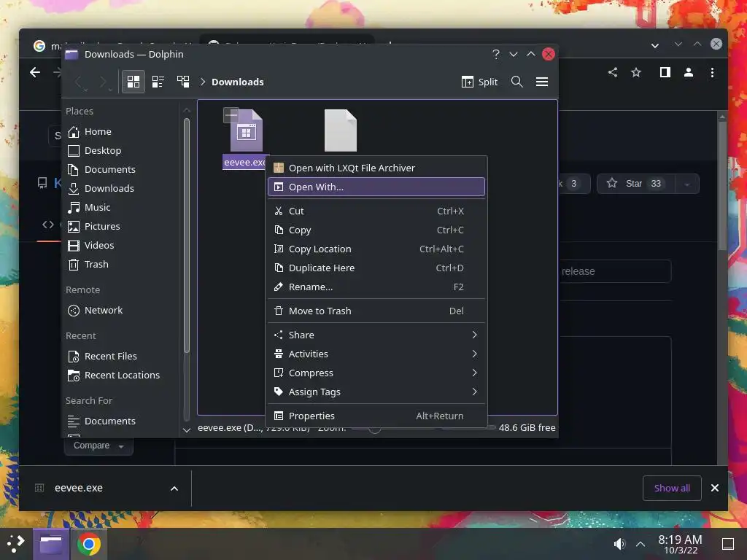Click browser back arrow
Viewport: 747px width, 560px height.
click(x=35, y=72)
